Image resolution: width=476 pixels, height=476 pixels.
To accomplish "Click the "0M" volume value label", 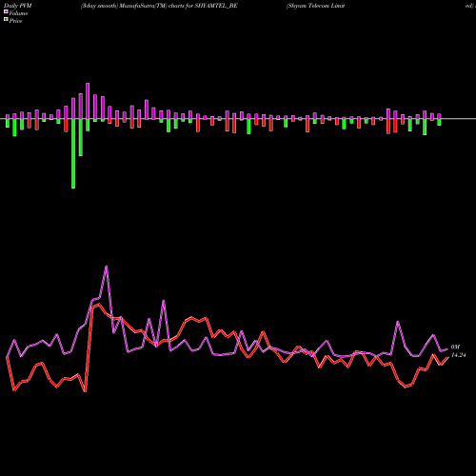I will [x=455, y=347].
